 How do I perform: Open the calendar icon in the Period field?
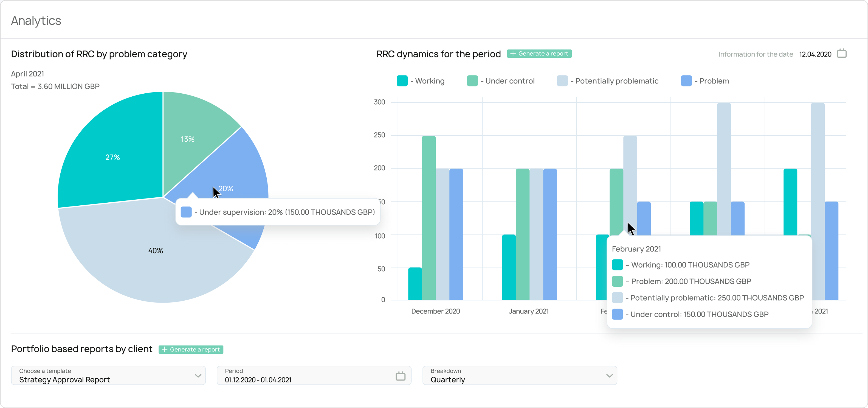(400, 375)
